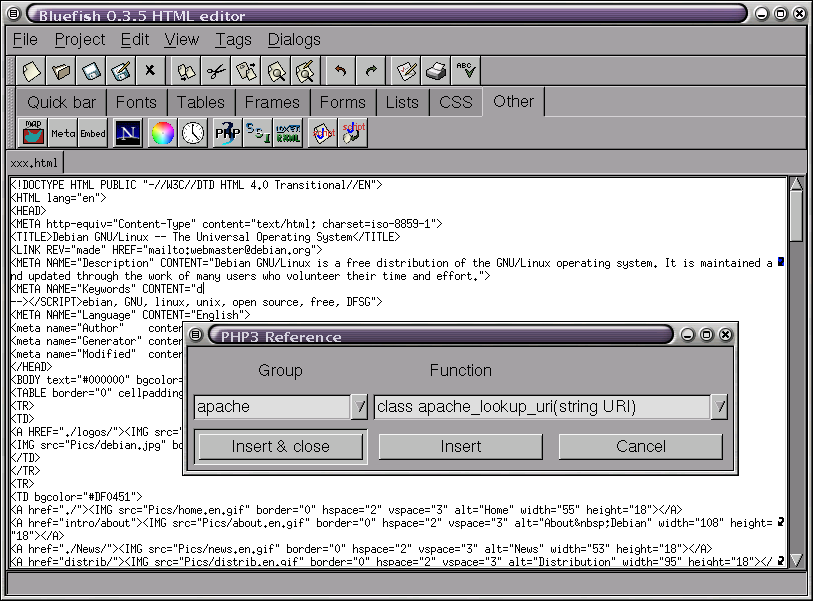Click the Paste clipboard icon
813x601 pixels.
pyautogui.click(x=247, y=71)
